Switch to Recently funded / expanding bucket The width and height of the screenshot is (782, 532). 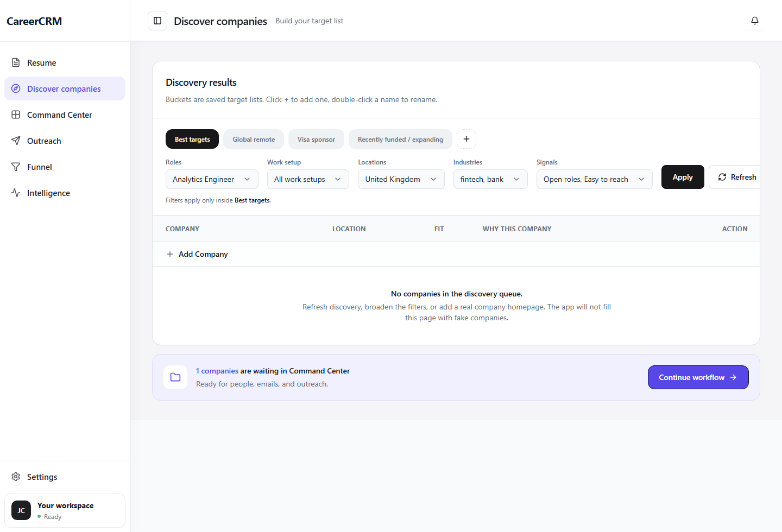pyautogui.click(x=400, y=139)
